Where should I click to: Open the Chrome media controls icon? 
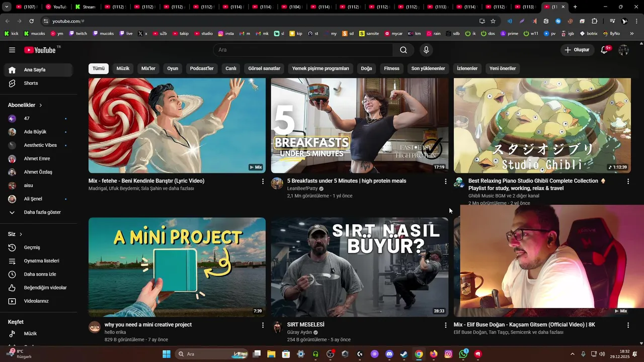click(612, 21)
